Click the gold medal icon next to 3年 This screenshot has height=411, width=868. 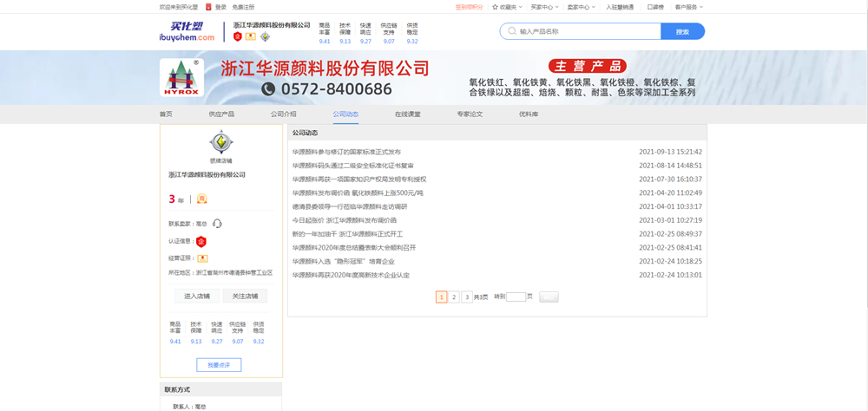click(x=202, y=199)
